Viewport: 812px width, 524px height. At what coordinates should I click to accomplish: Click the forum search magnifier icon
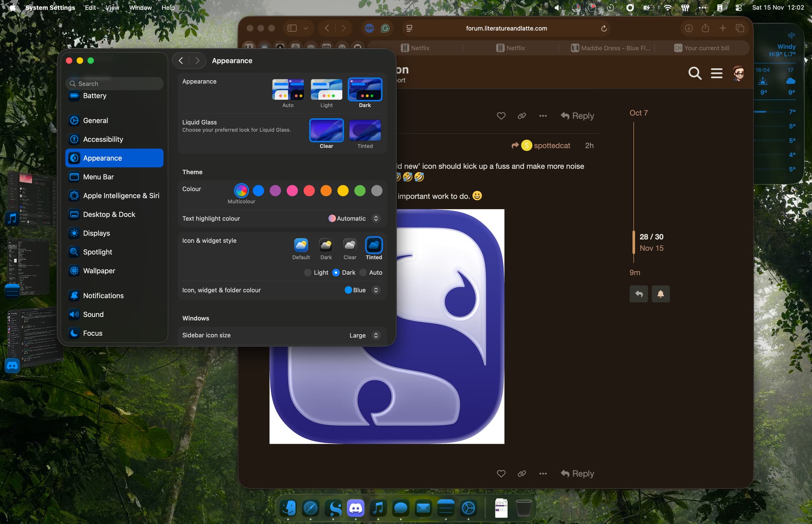pyautogui.click(x=694, y=74)
